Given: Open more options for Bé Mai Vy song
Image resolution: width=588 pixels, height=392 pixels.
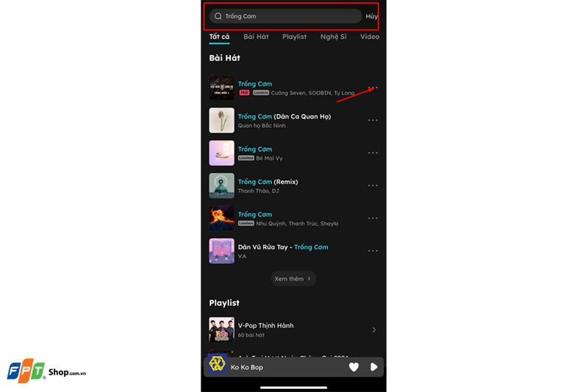Looking at the screenshot, I should (x=373, y=153).
